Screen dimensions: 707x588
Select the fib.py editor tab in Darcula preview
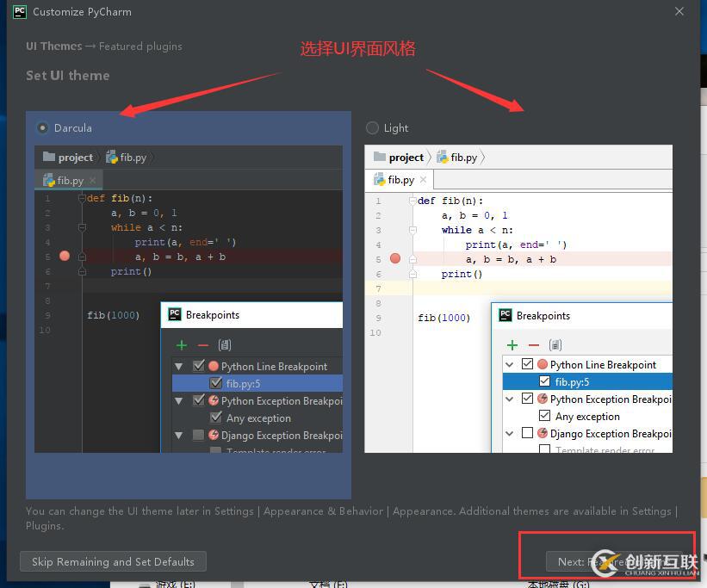(x=69, y=181)
